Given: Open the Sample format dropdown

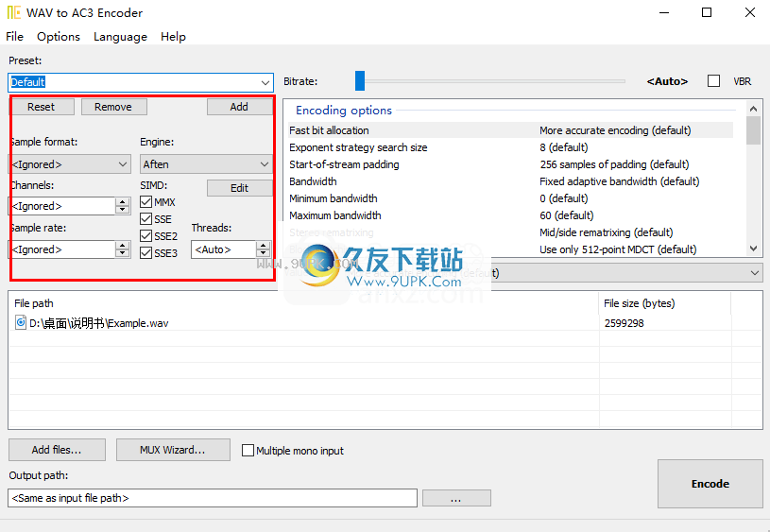Looking at the screenshot, I should click(x=70, y=164).
